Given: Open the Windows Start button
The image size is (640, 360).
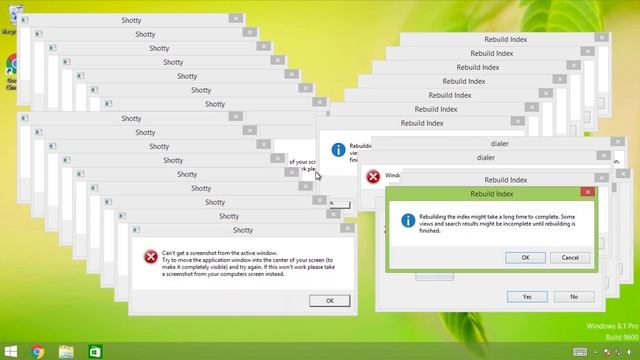Looking at the screenshot, I should coord(11,351).
